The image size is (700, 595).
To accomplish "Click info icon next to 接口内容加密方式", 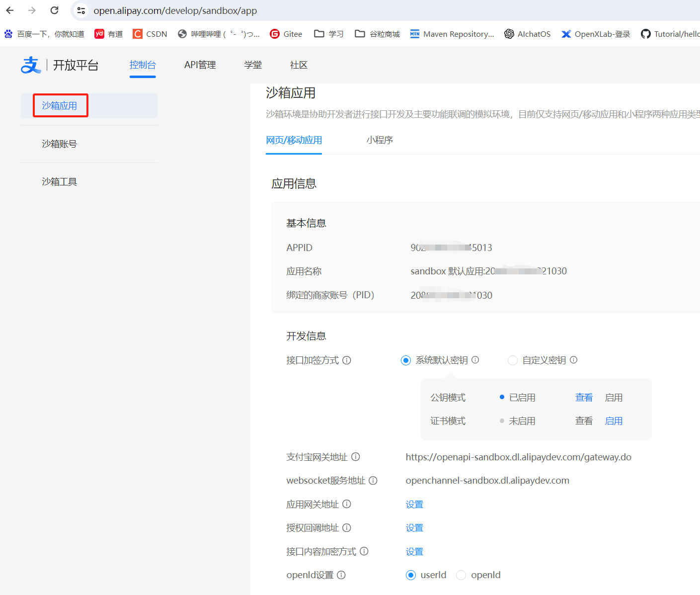I will click(364, 551).
